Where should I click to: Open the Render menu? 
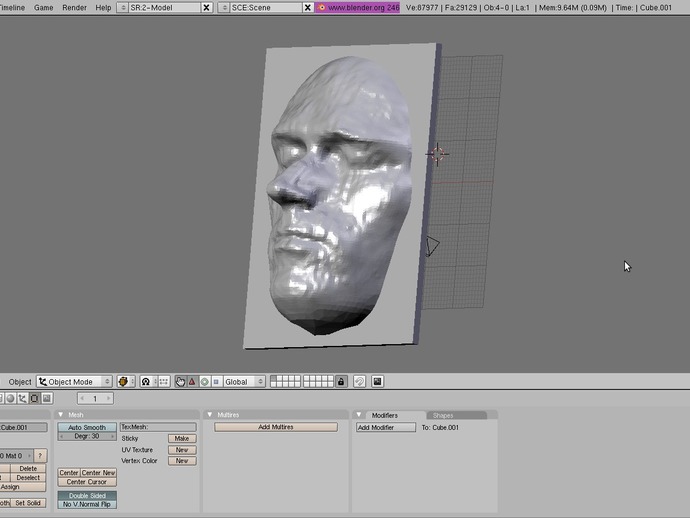point(74,7)
